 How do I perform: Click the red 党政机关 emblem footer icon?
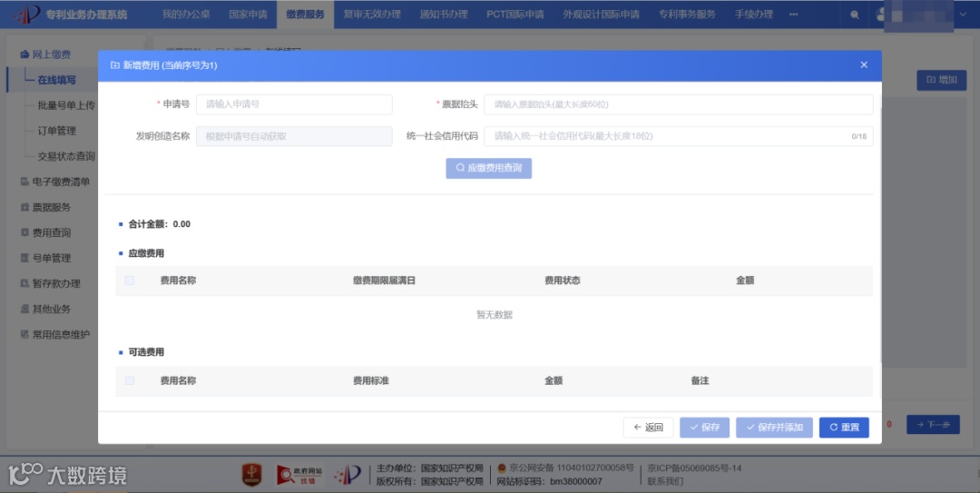252,476
